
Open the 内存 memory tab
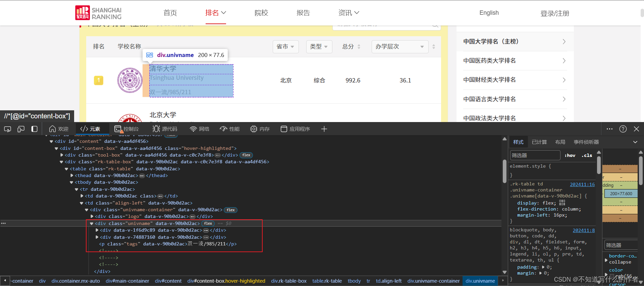pyautogui.click(x=260, y=129)
